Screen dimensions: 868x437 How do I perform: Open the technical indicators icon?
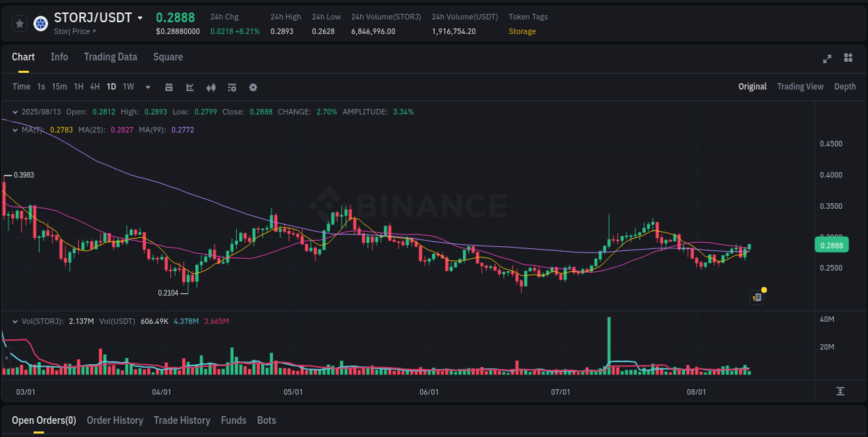tap(232, 87)
